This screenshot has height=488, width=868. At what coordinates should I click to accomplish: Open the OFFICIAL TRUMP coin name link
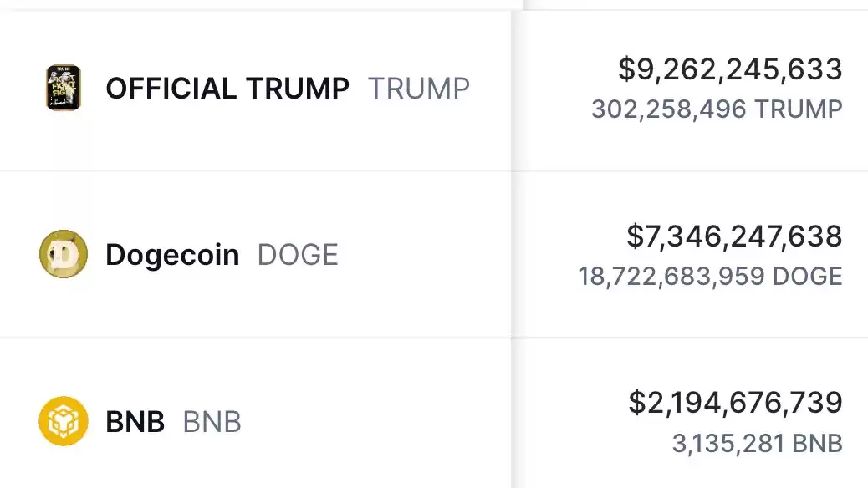[x=227, y=89]
